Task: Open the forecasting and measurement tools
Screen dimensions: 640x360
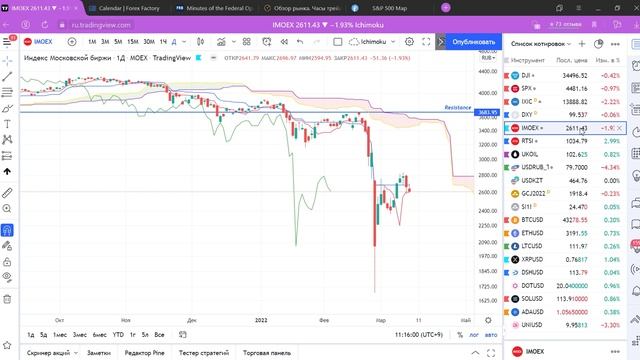Action: (x=7, y=156)
